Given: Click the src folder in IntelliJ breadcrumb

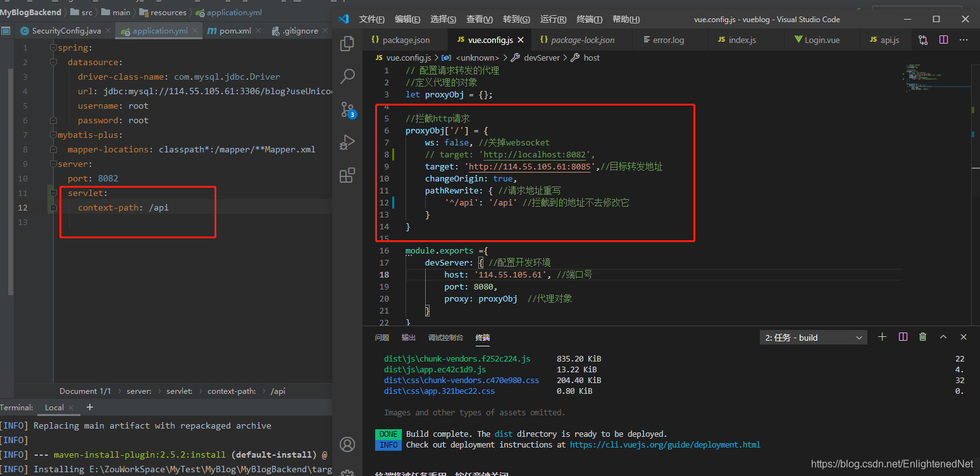Looking at the screenshot, I should click(82, 12).
